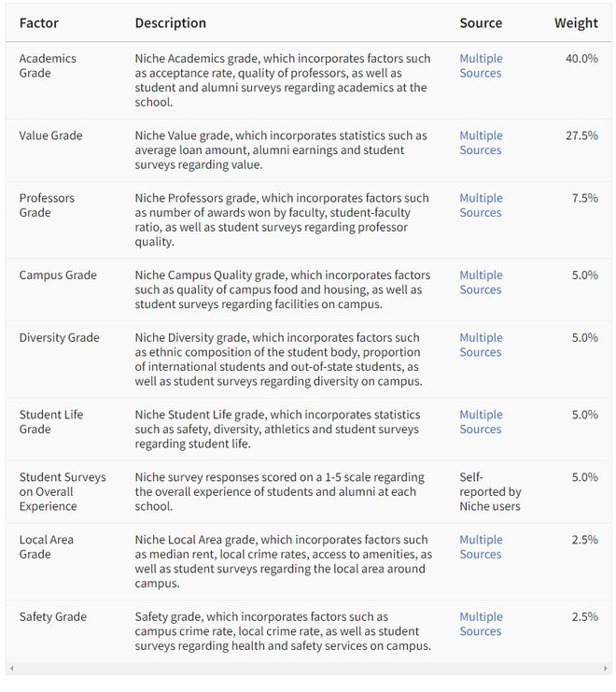Click the Self-reported by Niche users text
Screen dimensions: 616x692
click(x=490, y=491)
